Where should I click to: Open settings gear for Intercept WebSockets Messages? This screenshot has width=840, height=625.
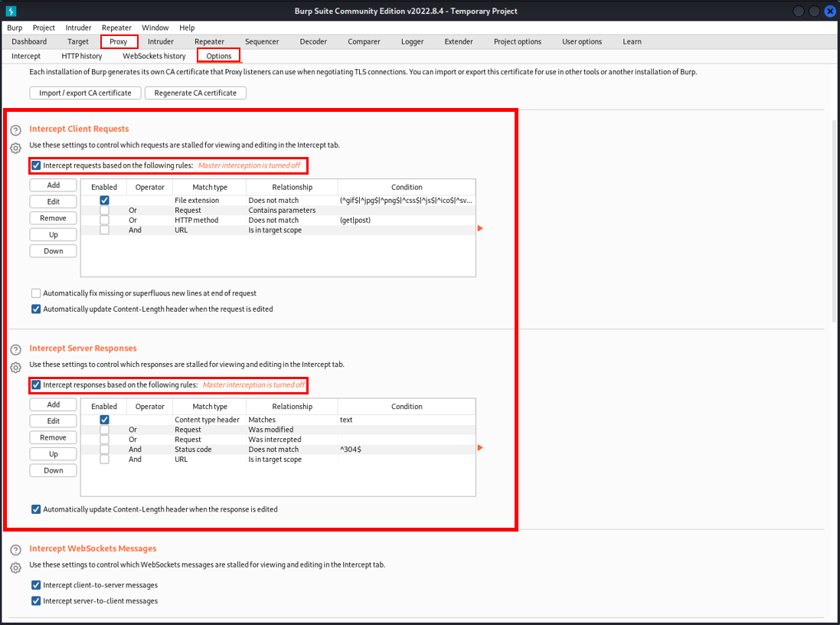15,568
